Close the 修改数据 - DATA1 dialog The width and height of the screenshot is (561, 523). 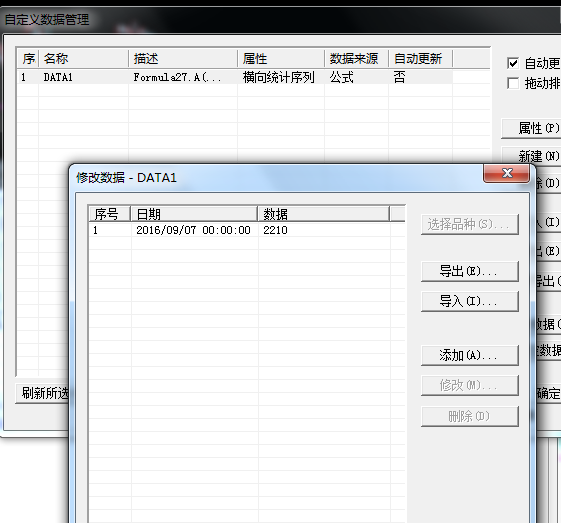506,173
